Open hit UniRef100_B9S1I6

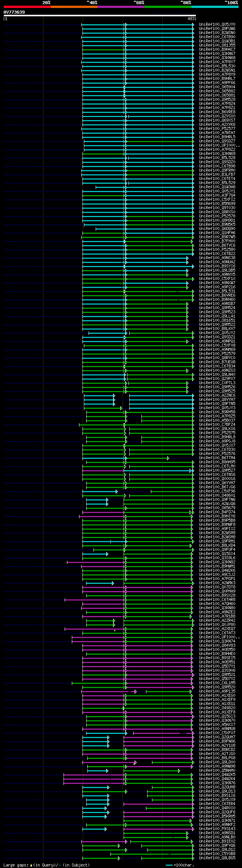[x=217, y=796]
